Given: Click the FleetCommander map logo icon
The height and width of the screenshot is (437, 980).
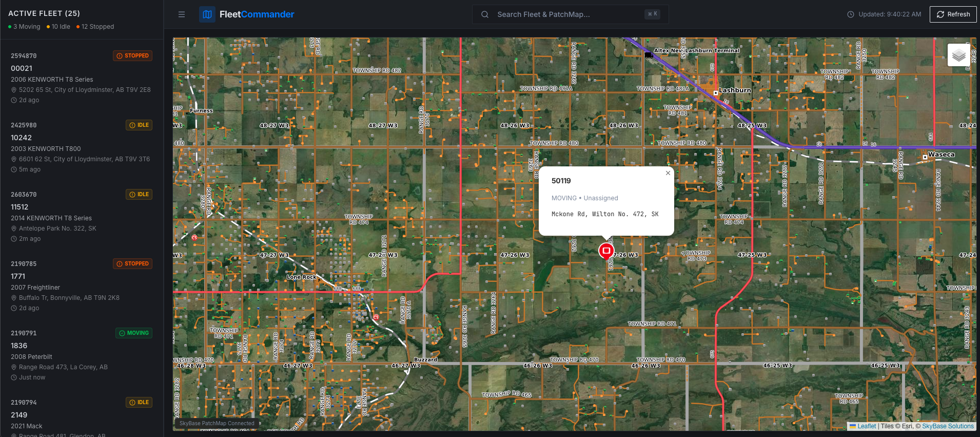Looking at the screenshot, I should point(207,14).
